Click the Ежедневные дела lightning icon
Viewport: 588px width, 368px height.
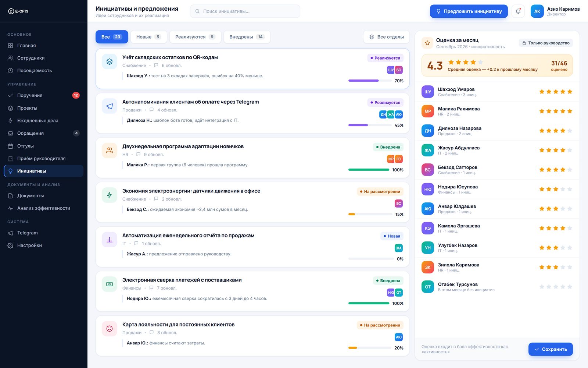[x=11, y=121]
